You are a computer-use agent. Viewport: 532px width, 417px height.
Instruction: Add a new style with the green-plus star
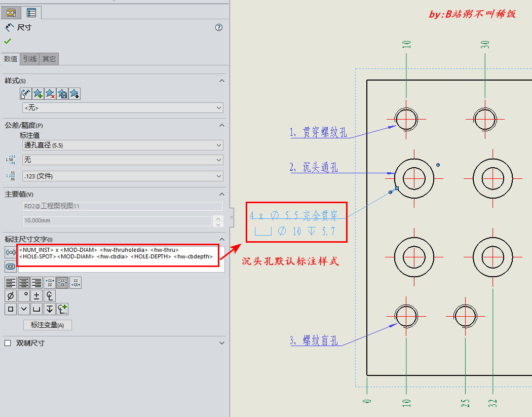[x=37, y=94]
